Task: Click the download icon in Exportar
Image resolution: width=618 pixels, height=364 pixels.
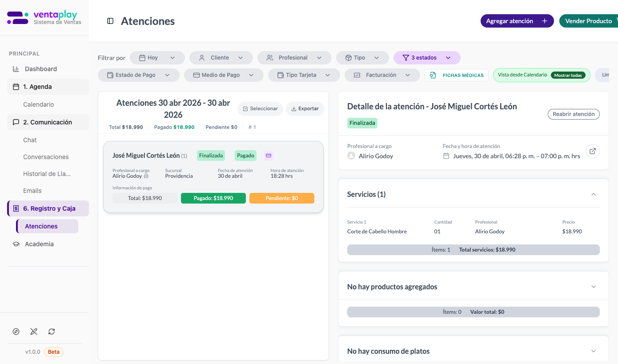Action: click(x=294, y=108)
